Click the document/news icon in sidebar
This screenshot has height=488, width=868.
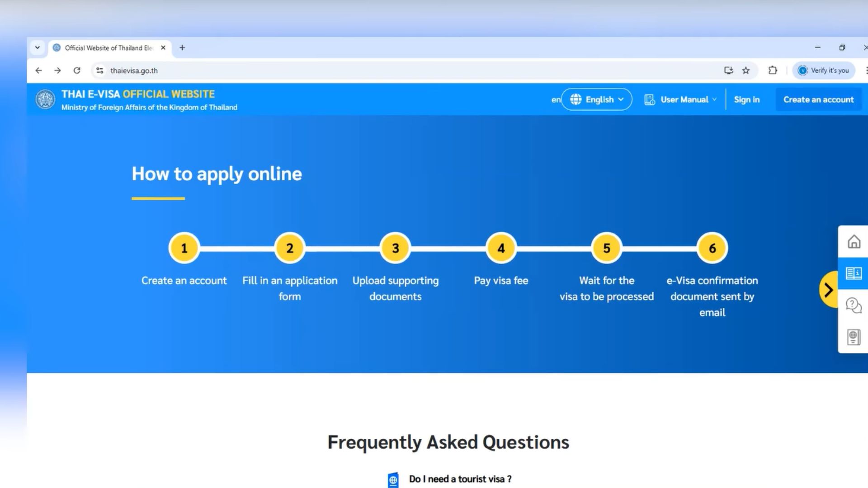pyautogui.click(x=854, y=273)
